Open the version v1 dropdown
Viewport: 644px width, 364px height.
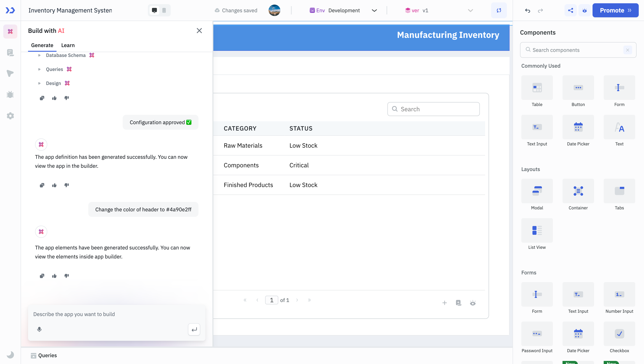439,10
